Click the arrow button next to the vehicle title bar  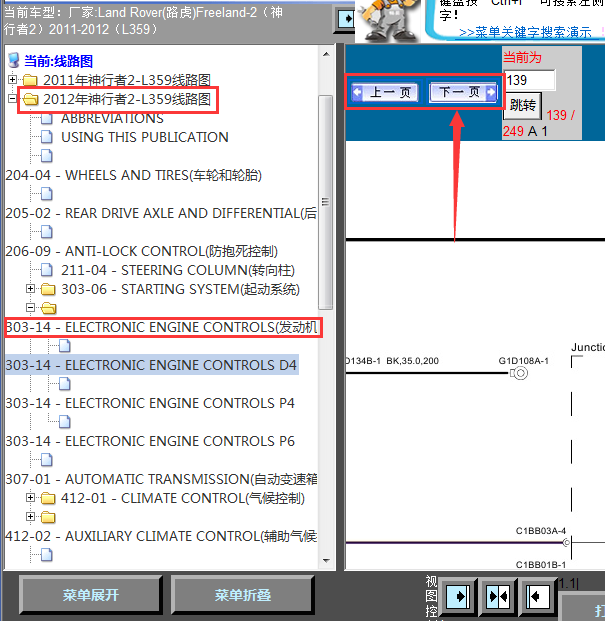[346, 19]
